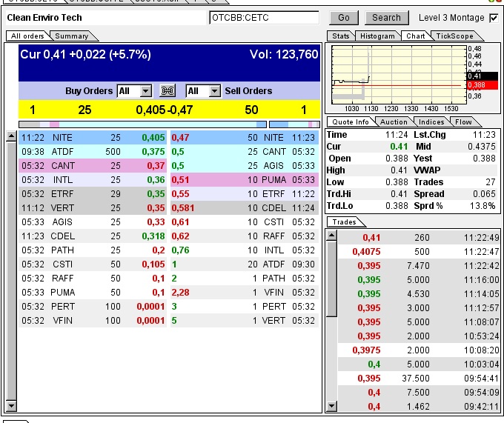Toggle the Level 3 Montage checkbox
The width and height of the screenshot is (504, 423).
pos(494,18)
